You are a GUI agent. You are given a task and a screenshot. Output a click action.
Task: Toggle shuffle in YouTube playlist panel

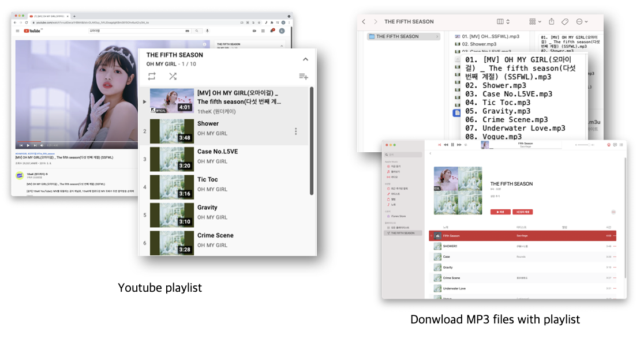click(173, 76)
